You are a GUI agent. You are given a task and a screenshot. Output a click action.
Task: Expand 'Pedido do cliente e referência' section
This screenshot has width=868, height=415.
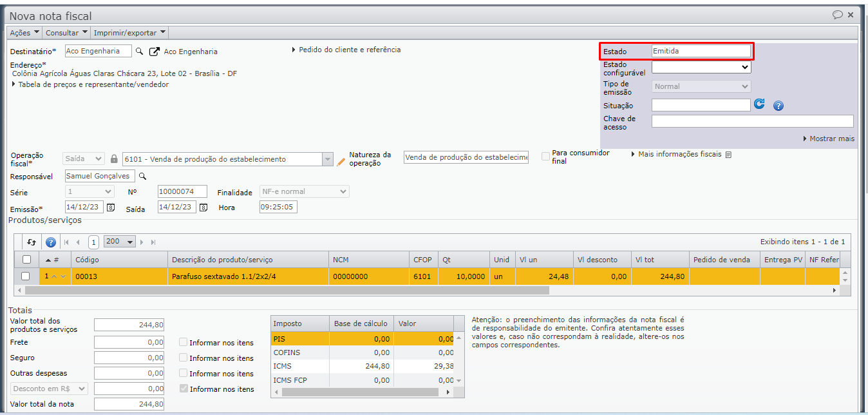click(x=346, y=50)
